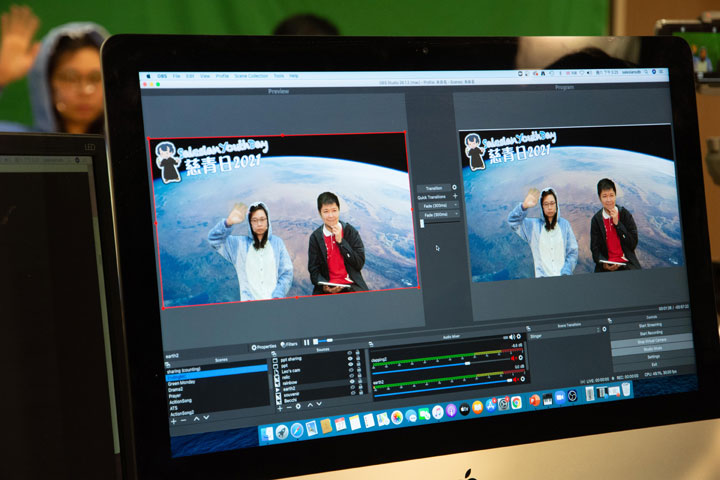Viewport: 720px width, 480px height.
Task: Open the second Fade (300ms) quick transition dropdown
Action: point(455,215)
